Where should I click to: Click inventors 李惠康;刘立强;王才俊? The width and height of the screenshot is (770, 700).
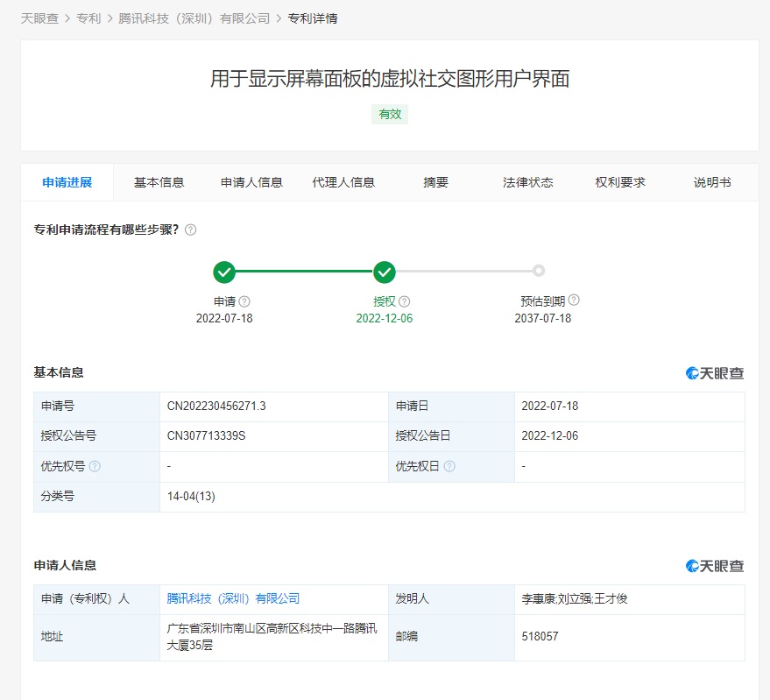pyautogui.click(x=575, y=598)
